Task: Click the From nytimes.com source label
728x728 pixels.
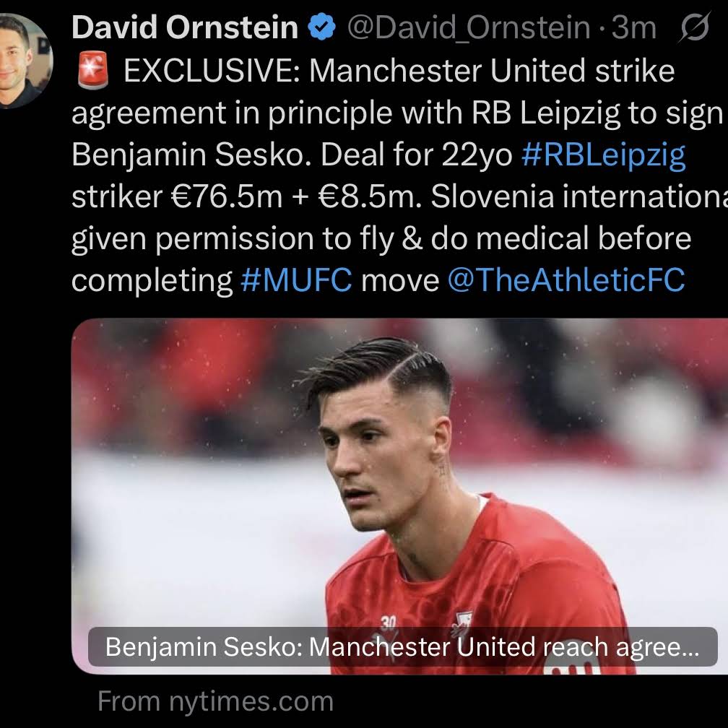Action: pos(215,701)
